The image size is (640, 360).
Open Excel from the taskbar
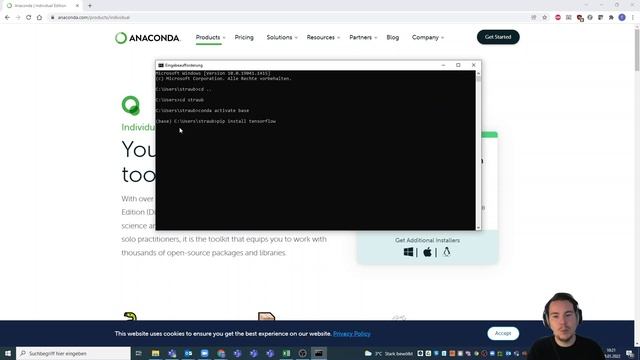pyautogui.click(x=286, y=353)
